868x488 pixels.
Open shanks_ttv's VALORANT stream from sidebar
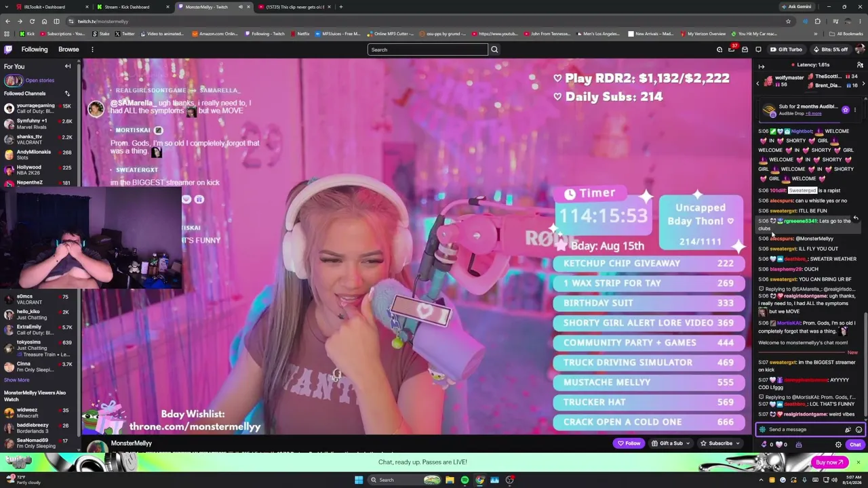(39, 139)
